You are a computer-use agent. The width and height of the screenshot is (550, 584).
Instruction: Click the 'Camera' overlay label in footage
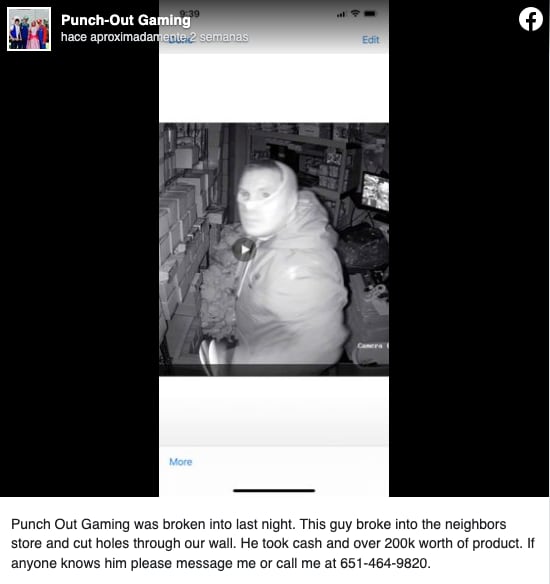372,346
